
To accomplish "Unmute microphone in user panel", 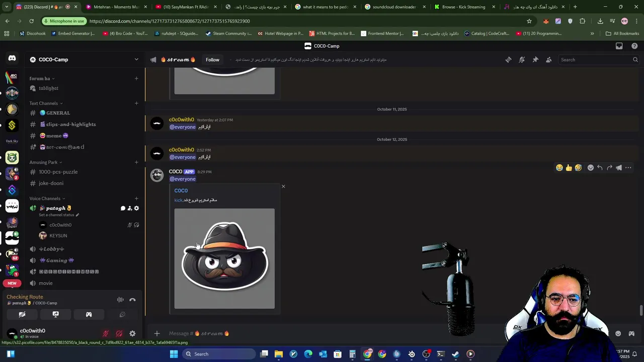I will tap(106, 333).
